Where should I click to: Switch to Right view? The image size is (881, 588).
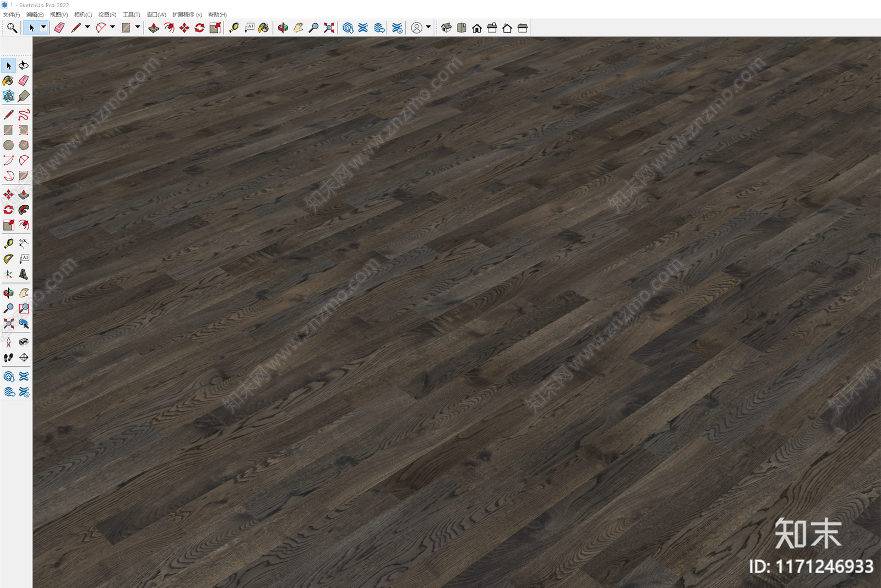pos(492,28)
